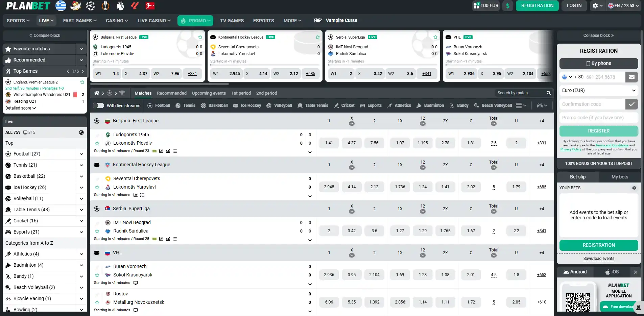Expand Detailed score dropdown
Image resolution: width=644 pixels, height=316 pixels.
21,108
